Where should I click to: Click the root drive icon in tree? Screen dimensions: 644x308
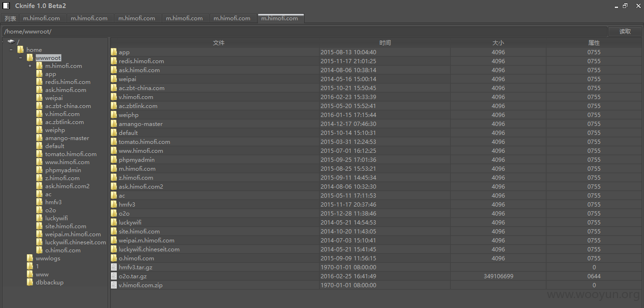(x=11, y=42)
